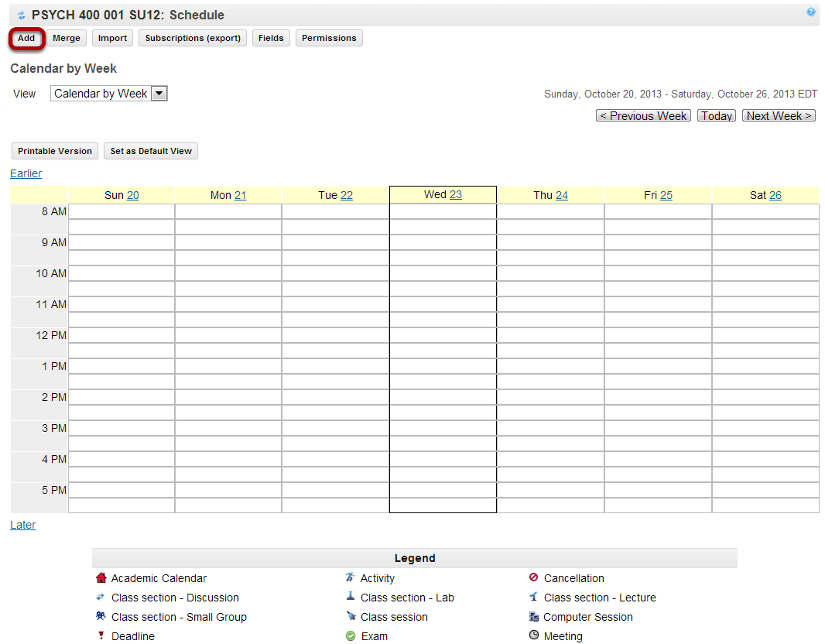This screenshot has width=825, height=644.
Task: Open day 21 link for Monday
Action: (241, 195)
